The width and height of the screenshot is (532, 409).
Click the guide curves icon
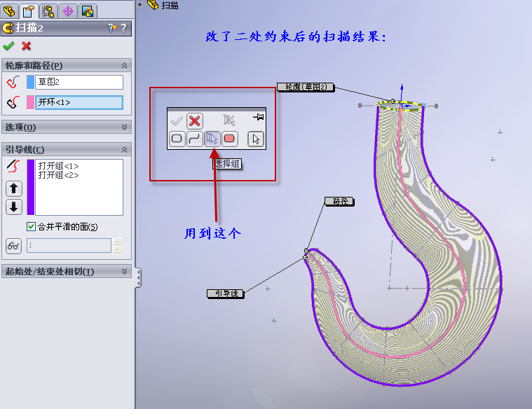point(13,166)
